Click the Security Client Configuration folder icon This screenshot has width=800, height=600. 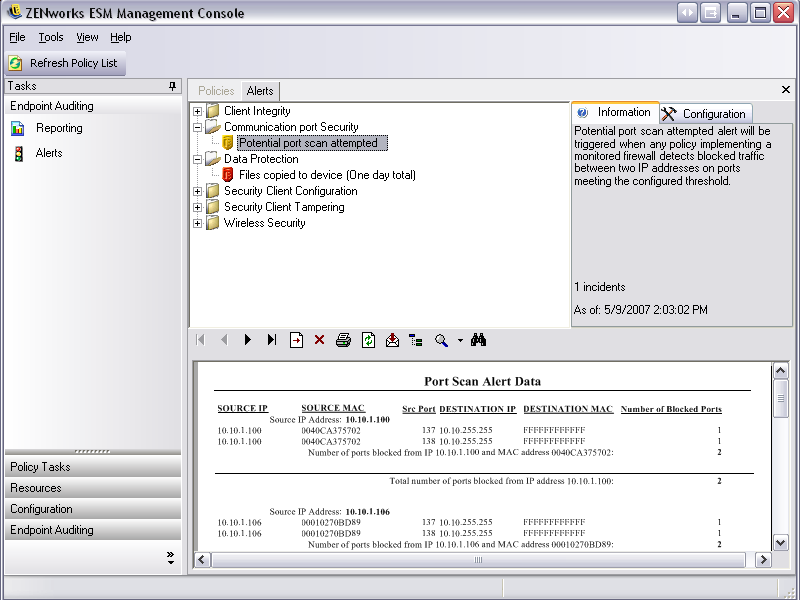coord(213,191)
